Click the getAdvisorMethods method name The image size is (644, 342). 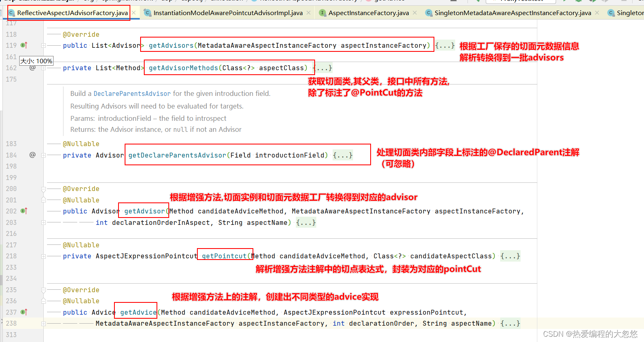pos(183,68)
